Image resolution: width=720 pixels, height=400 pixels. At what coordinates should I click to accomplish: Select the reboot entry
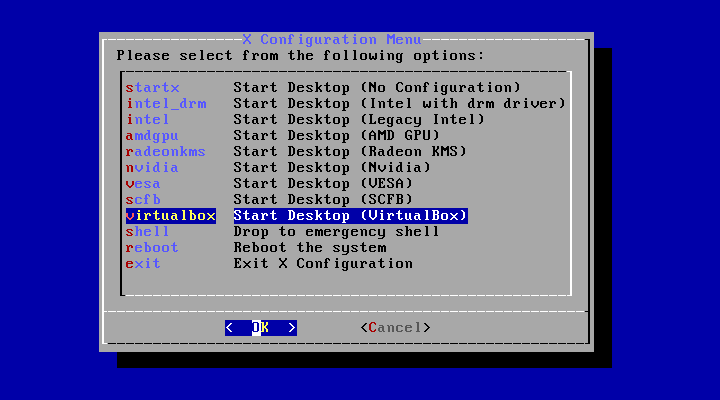pyautogui.click(x=152, y=248)
